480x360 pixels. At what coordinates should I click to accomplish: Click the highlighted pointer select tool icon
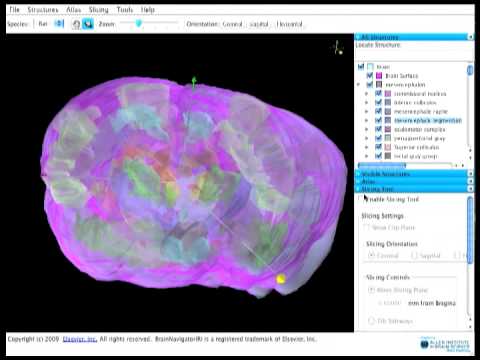pyautogui.click(x=88, y=24)
